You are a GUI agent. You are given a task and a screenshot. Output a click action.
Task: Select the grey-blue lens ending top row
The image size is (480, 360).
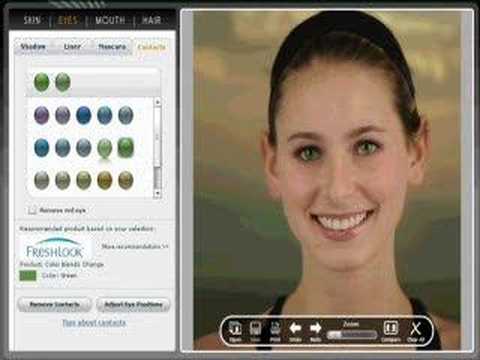(x=126, y=115)
